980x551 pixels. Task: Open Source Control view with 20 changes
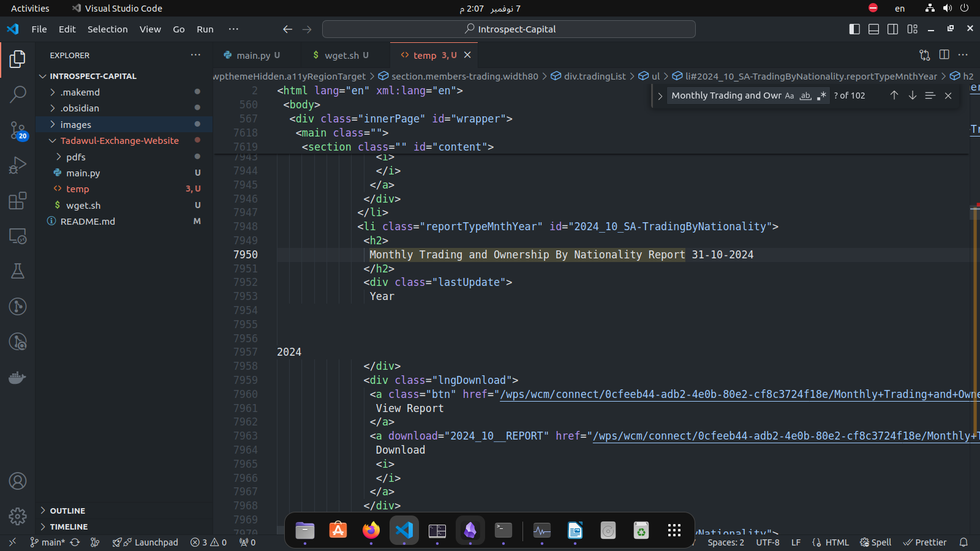18,130
